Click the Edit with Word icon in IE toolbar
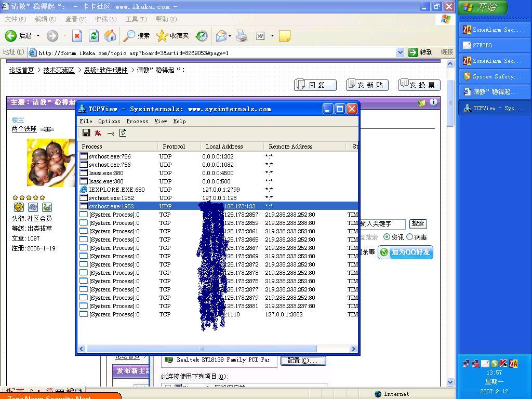Screen dimensions: 532x399 click(x=260, y=36)
